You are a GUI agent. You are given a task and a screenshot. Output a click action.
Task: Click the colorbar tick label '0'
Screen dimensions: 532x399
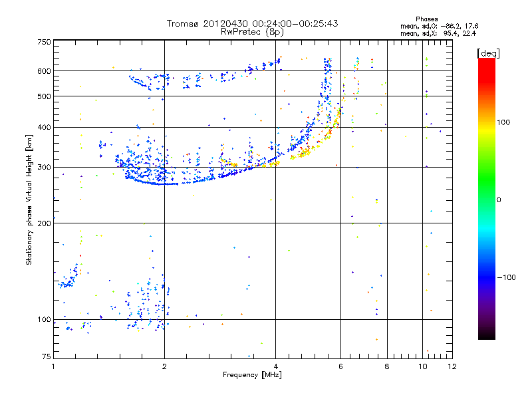coord(499,199)
